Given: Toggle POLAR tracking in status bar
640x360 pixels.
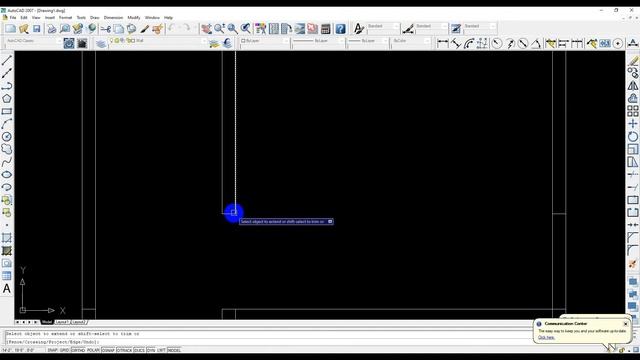Looking at the screenshot, I should click(93, 350).
